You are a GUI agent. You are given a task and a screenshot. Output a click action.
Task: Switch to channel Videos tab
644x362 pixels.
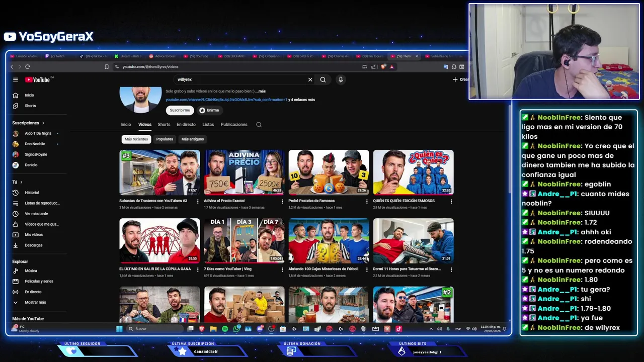(x=145, y=124)
